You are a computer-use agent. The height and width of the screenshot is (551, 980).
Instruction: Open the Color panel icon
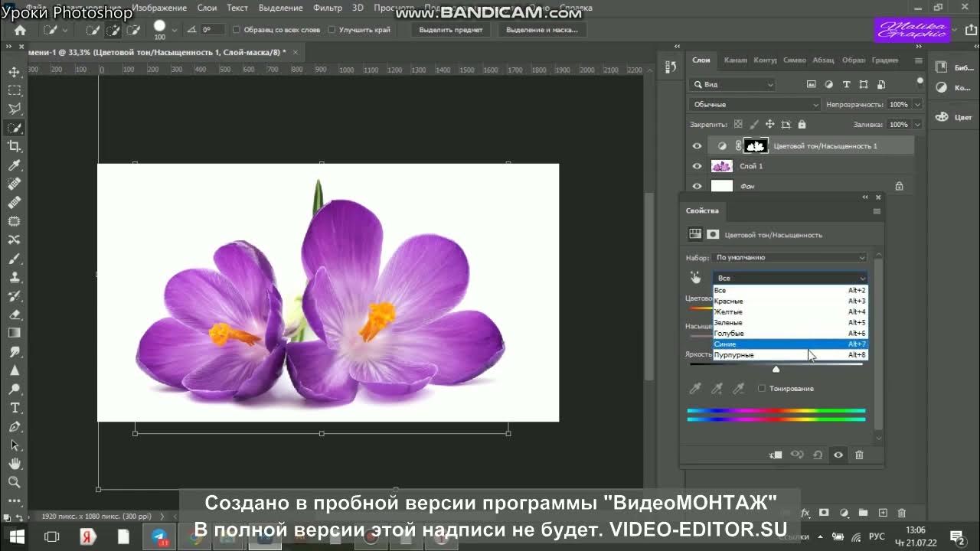pyautogui.click(x=942, y=117)
